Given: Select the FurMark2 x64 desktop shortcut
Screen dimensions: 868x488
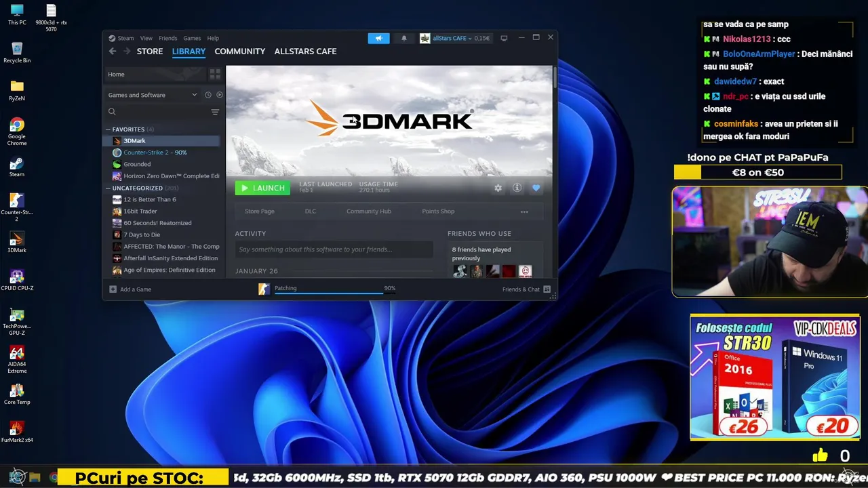Looking at the screenshot, I should 17,432.
